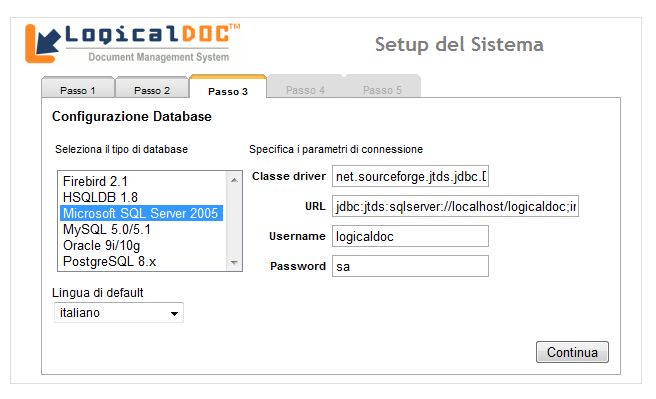
Task: Click the disabled Passo 5 tab
Action: pos(382,88)
